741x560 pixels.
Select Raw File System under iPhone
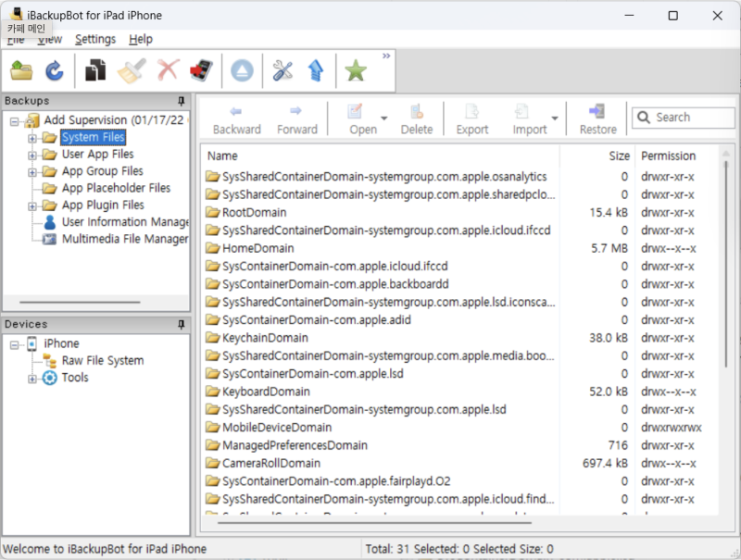click(x=102, y=361)
